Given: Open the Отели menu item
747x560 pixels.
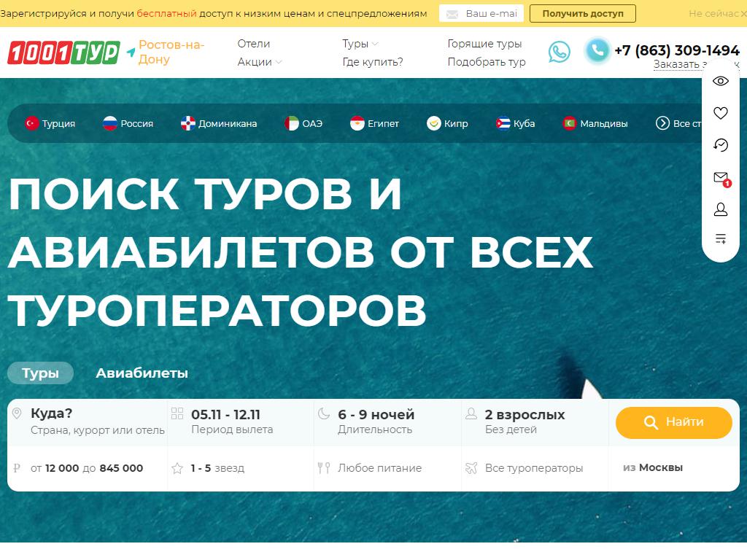Looking at the screenshot, I should [253, 44].
